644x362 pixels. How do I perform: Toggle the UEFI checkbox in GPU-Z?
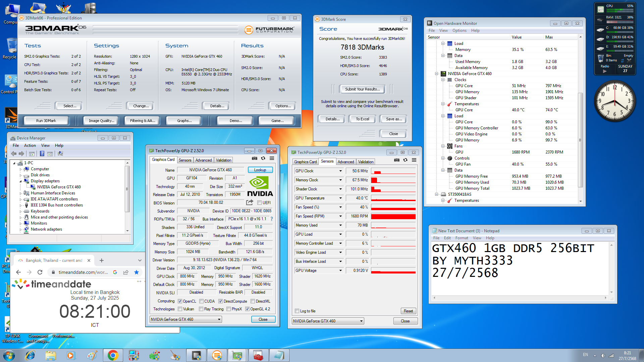(x=259, y=203)
